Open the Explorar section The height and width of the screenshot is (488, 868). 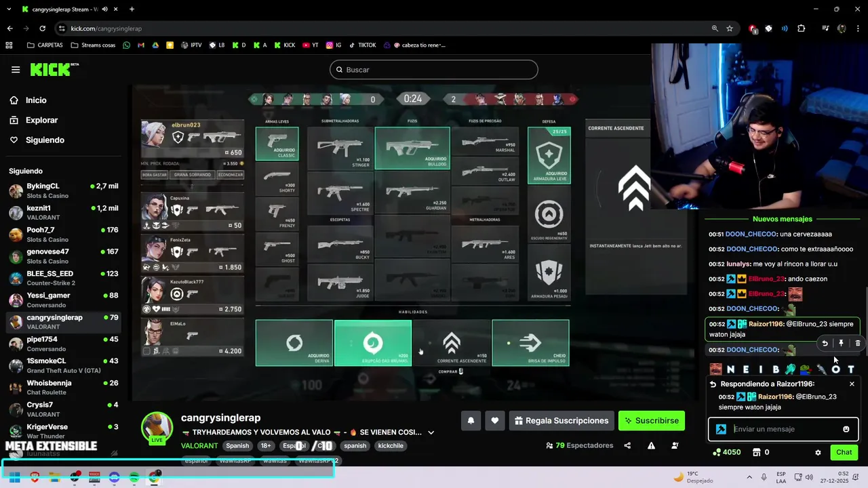click(41, 120)
